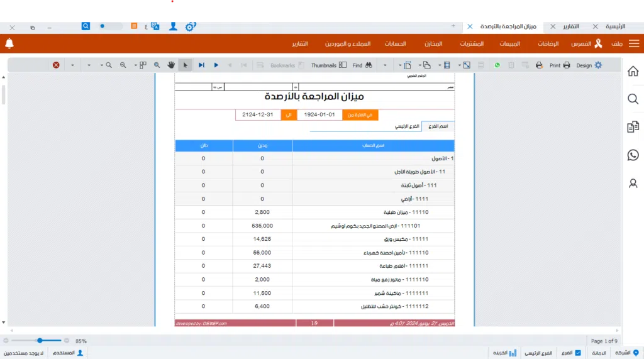Click the blue user icon in title bar

tap(173, 26)
